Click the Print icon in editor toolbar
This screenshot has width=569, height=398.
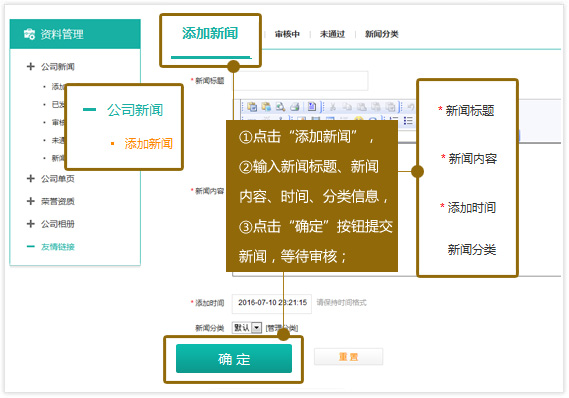(x=295, y=107)
